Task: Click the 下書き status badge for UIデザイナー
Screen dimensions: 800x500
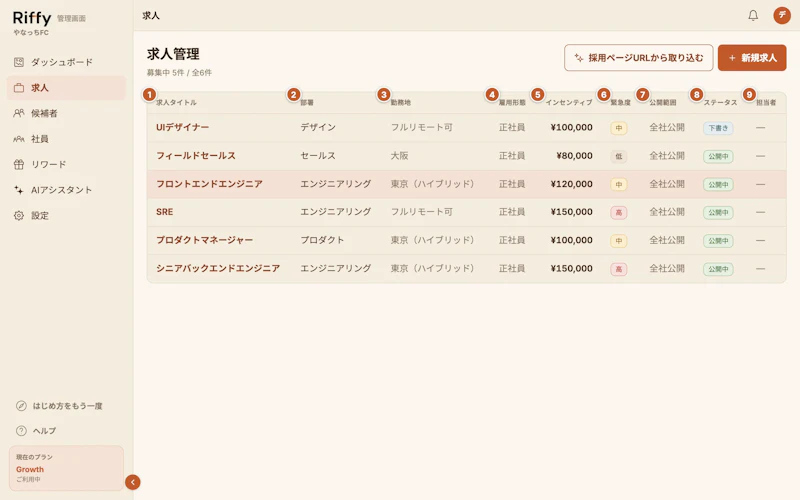Action: tap(718, 128)
